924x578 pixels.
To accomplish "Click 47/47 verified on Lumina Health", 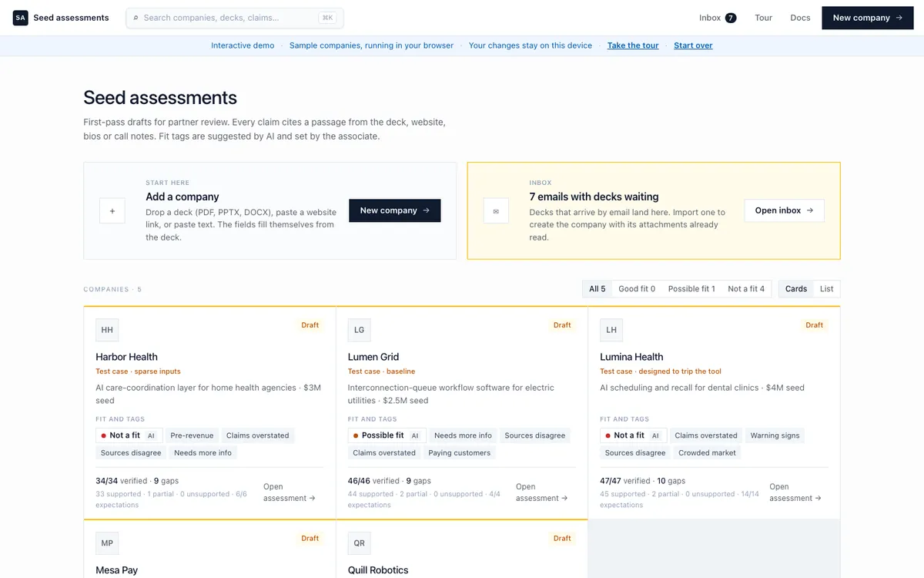I will (625, 481).
